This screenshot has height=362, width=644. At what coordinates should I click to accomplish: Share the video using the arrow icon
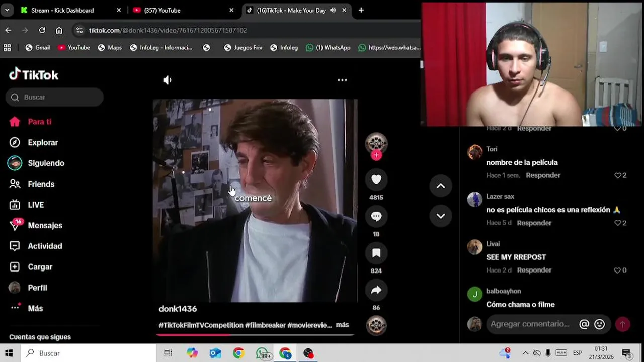(376, 290)
